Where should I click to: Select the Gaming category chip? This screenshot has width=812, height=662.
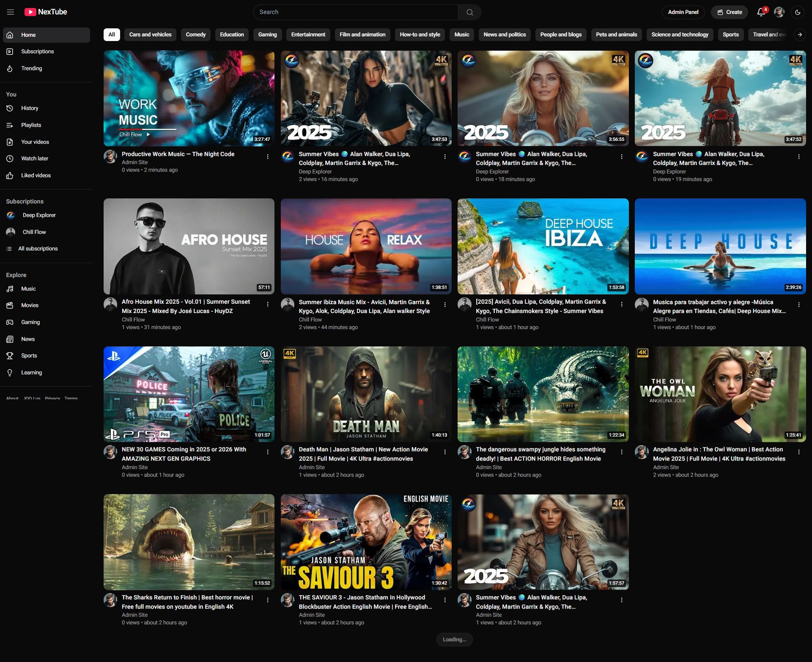tap(267, 35)
